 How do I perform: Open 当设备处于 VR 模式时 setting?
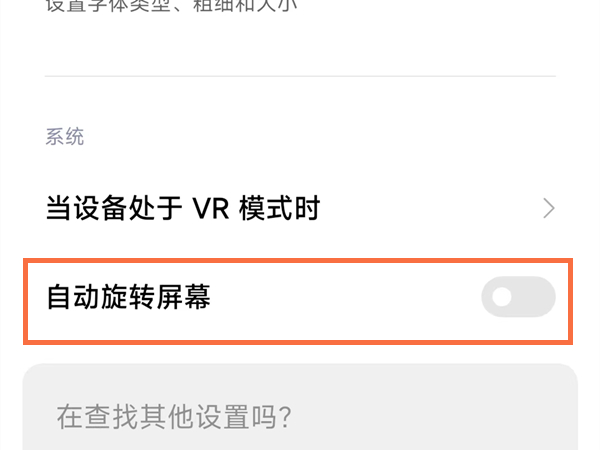tap(300, 209)
